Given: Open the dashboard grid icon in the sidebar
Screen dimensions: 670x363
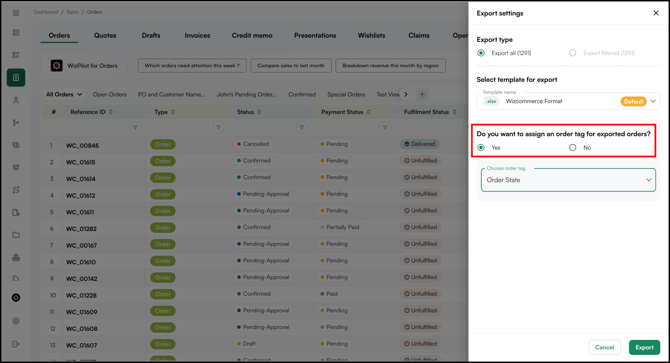Looking at the screenshot, I should (x=16, y=33).
